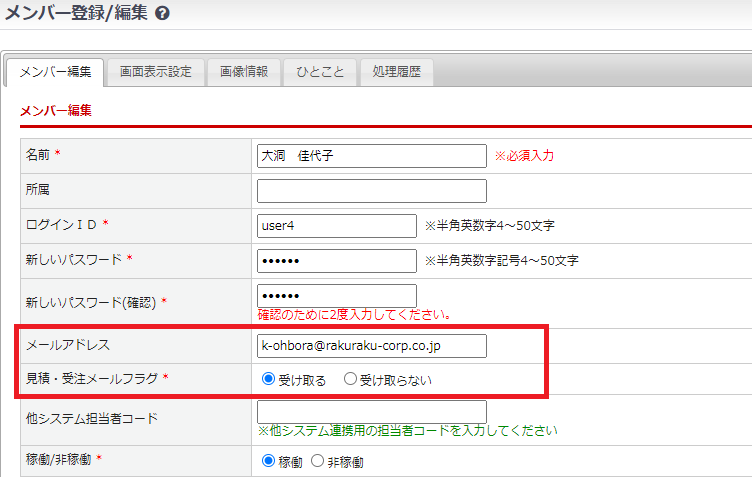Click the 名前 input field
752x477 pixels.
(x=371, y=156)
